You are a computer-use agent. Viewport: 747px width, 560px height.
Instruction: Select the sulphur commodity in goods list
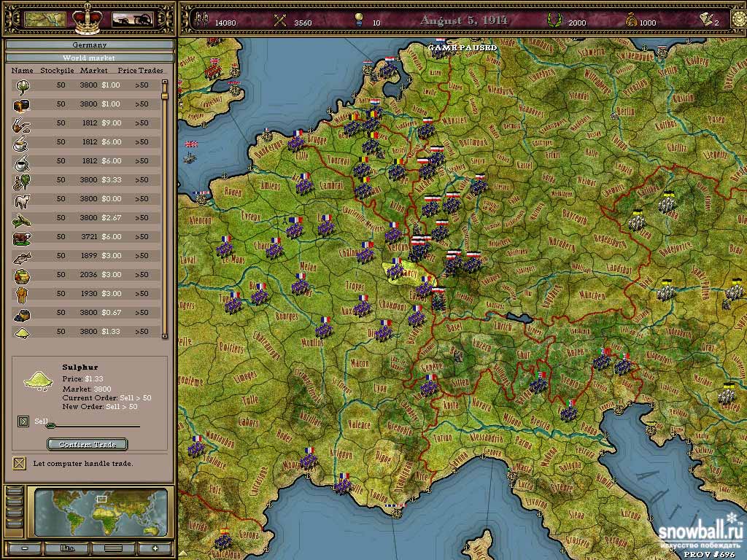tap(21, 332)
